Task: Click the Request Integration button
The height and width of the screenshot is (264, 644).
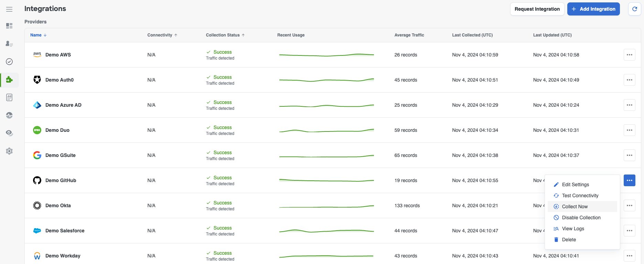Action: [x=537, y=9]
